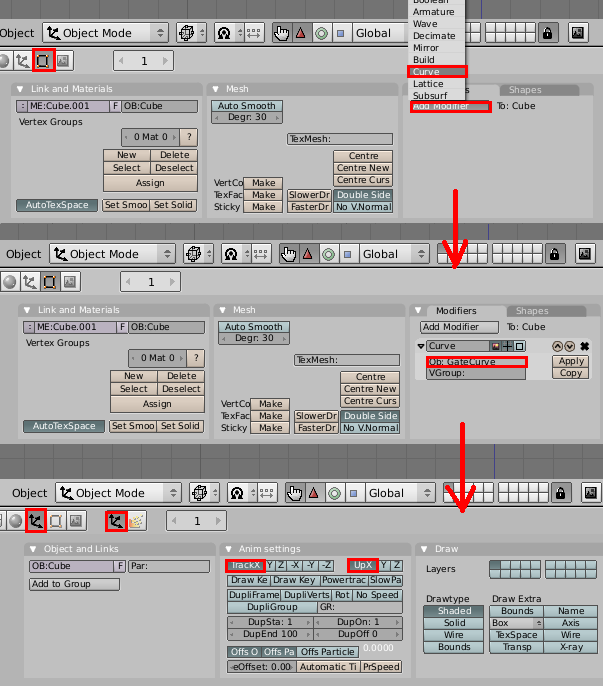Viewport: 603px width, 686px height.
Task: Adjust DupEnd 100 value field
Action: coord(270,634)
